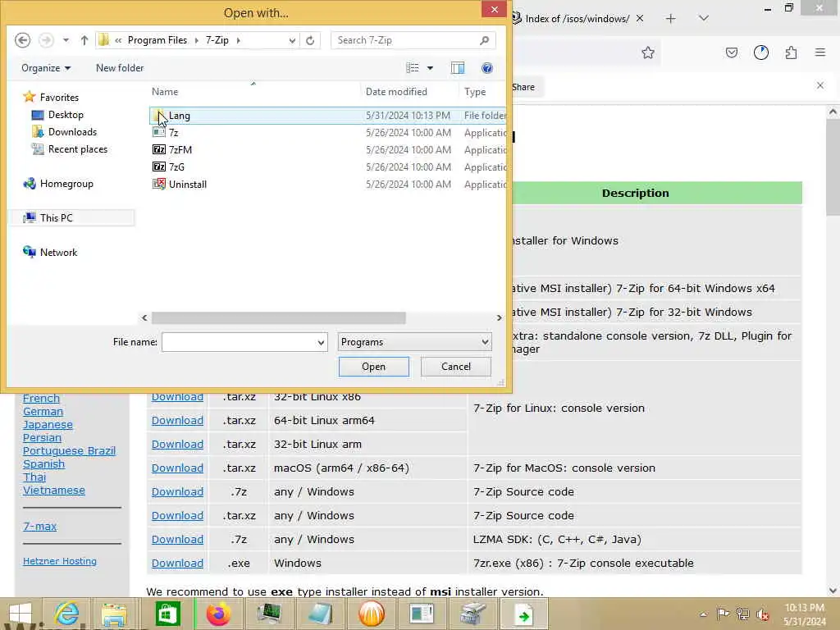Expand the File name combo box dropdown
Image resolution: width=840 pixels, height=630 pixels.
click(321, 342)
